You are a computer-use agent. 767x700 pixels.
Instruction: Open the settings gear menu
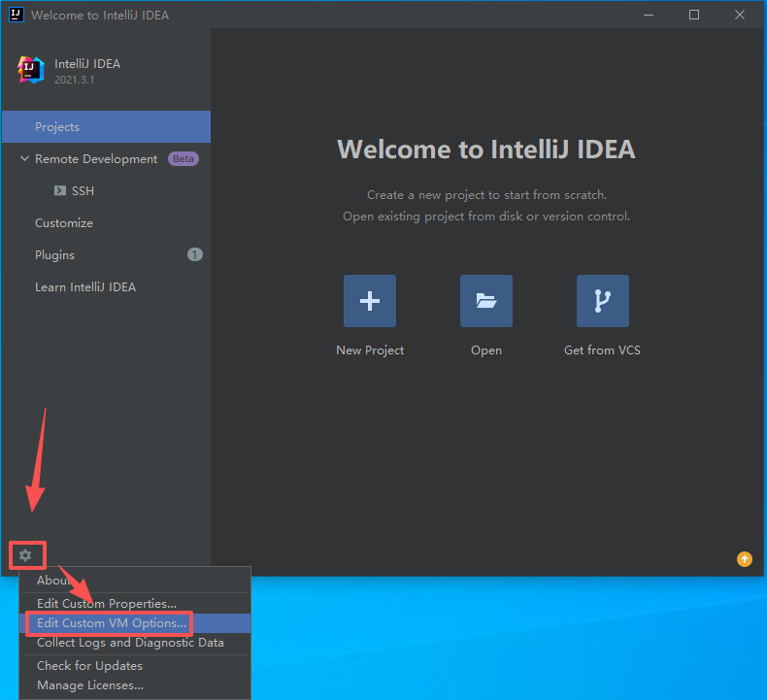click(x=25, y=555)
